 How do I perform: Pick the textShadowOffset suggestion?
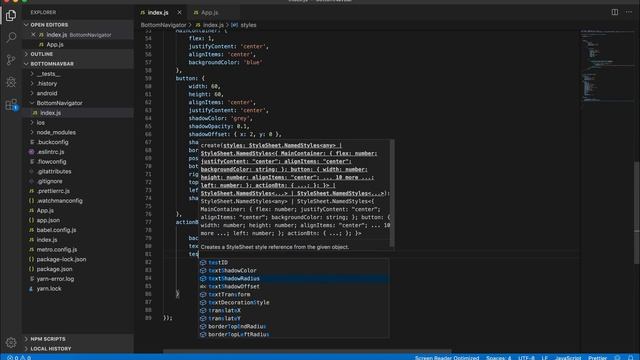point(294,287)
